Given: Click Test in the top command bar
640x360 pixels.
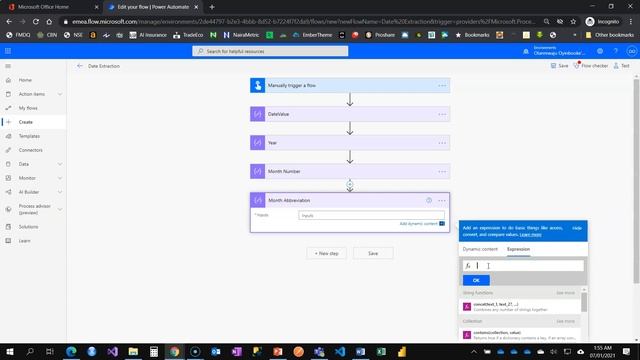Looking at the screenshot, I should pyautogui.click(x=621, y=66).
